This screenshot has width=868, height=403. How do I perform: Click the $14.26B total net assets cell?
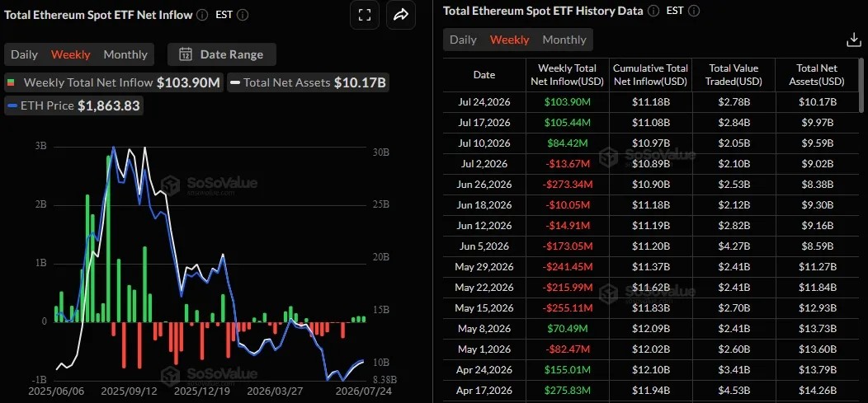[x=817, y=391]
